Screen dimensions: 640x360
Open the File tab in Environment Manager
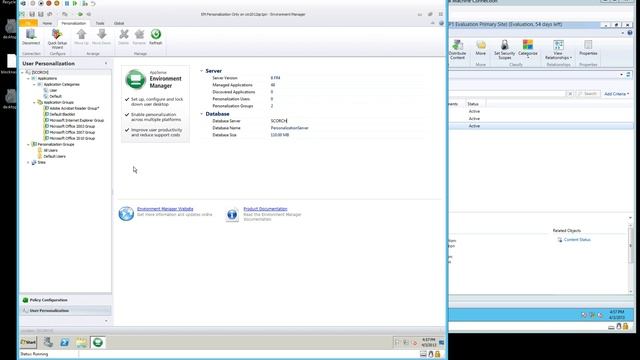click(x=28, y=23)
